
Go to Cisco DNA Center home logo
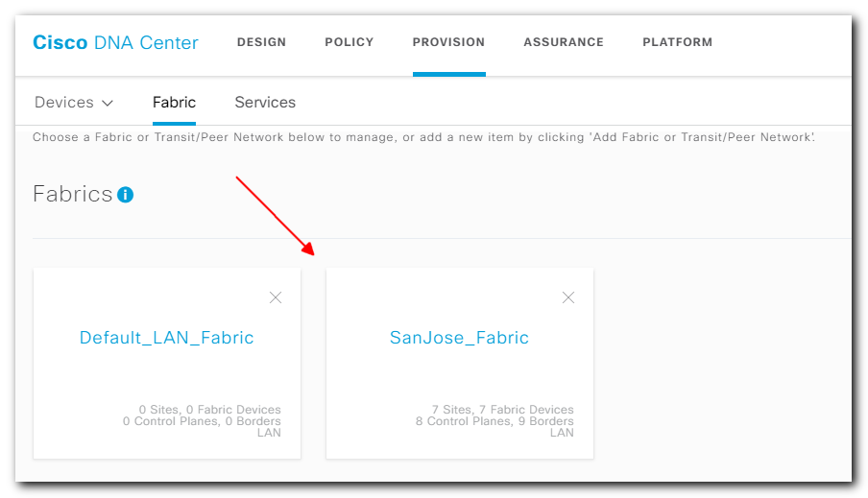tap(115, 42)
